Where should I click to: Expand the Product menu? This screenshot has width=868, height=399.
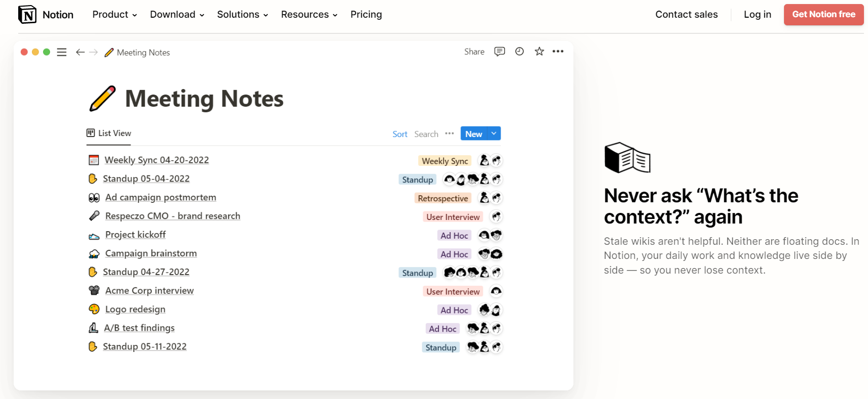(x=115, y=15)
